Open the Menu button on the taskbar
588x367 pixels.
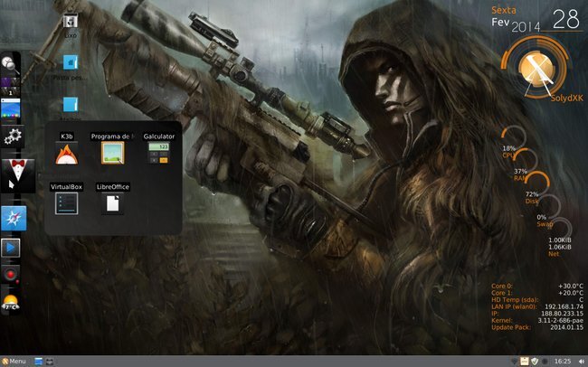click(14, 362)
